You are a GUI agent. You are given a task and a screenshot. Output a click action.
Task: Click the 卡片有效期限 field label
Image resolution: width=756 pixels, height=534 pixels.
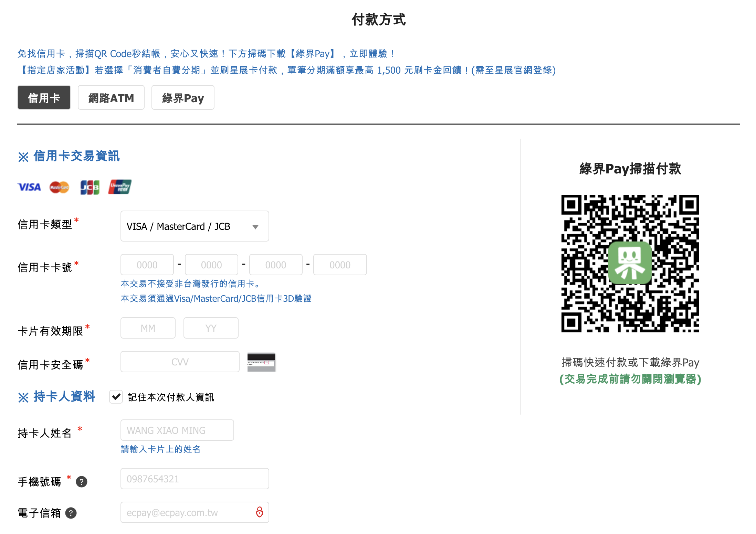50,331
